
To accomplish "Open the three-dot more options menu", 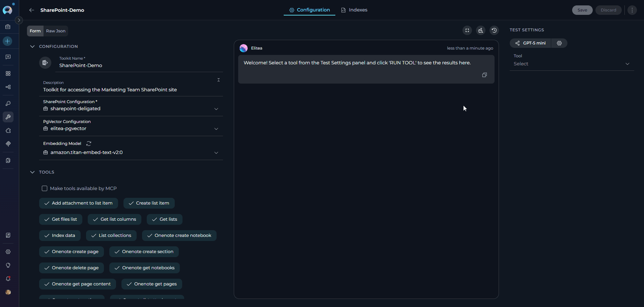I will 632,10.
